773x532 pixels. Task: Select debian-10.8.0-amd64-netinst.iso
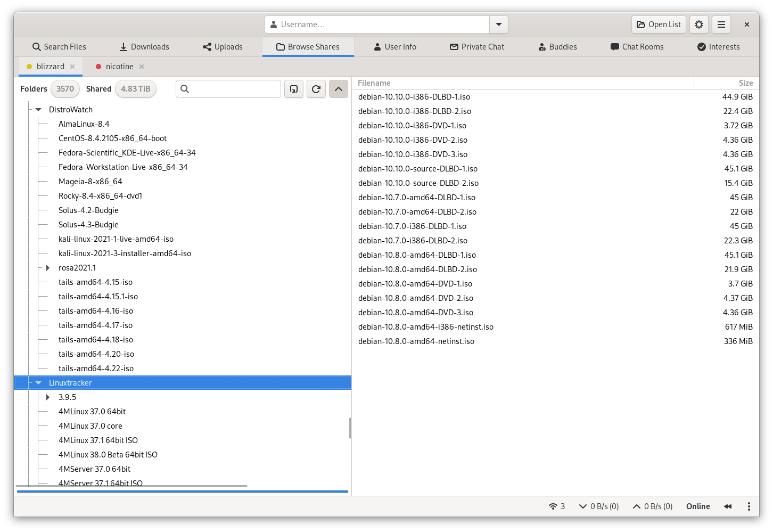pos(416,341)
